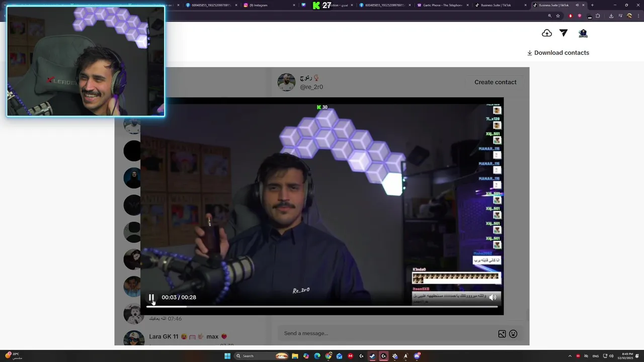Viewport: 644px width, 362px height.
Task: Open the taskbar volume control
Action: click(x=611, y=356)
